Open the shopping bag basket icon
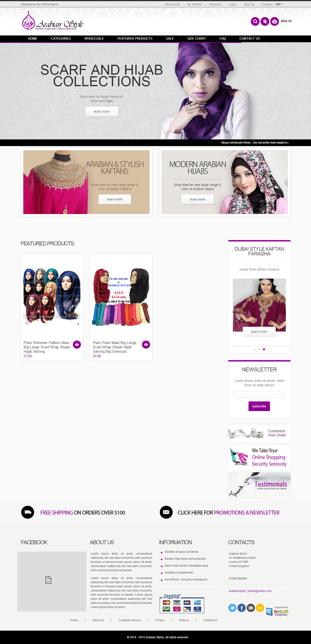The image size is (311, 644). click(x=275, y=21)
